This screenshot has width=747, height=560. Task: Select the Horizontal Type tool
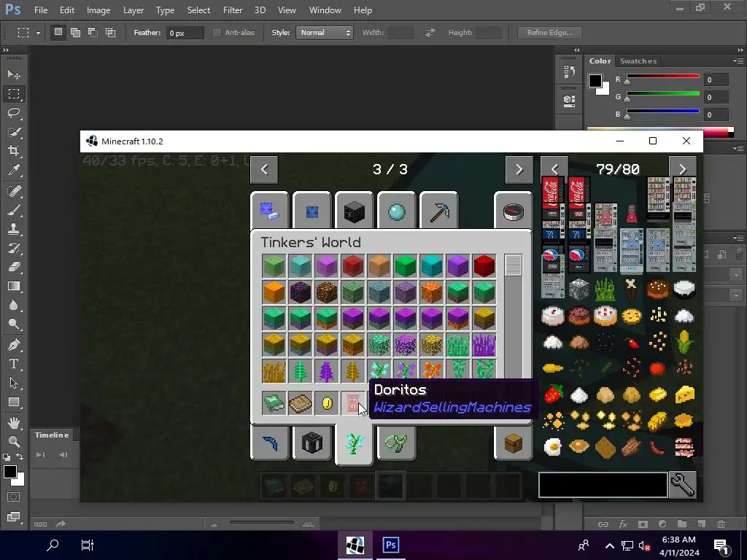[14, 364]
